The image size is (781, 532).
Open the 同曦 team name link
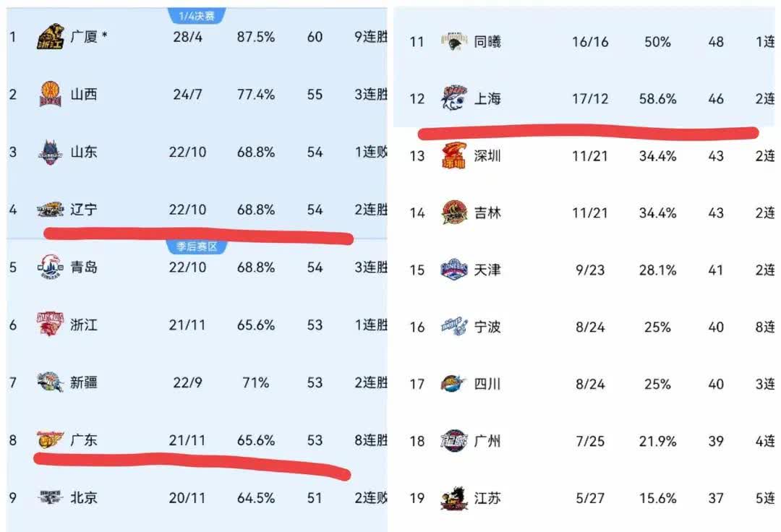click(487, 42)
